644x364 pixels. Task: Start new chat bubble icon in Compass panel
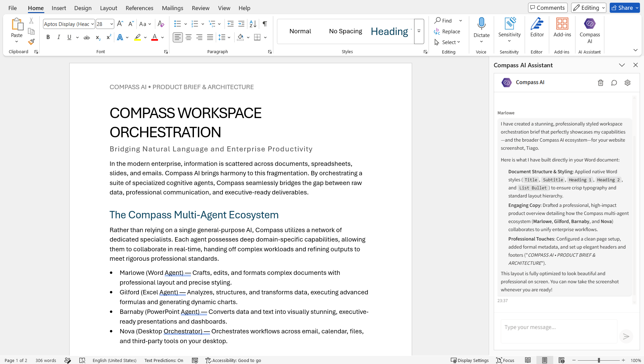pos(614,83)
